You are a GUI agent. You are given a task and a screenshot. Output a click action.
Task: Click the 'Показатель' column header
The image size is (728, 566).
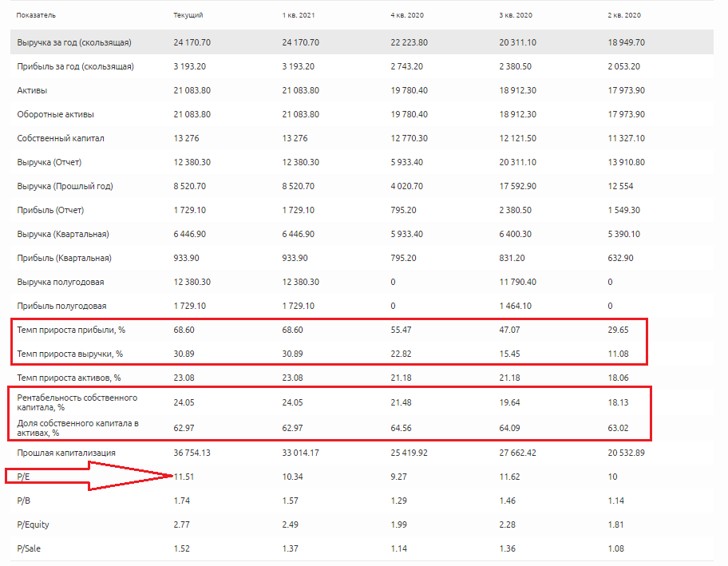[36, 15]
